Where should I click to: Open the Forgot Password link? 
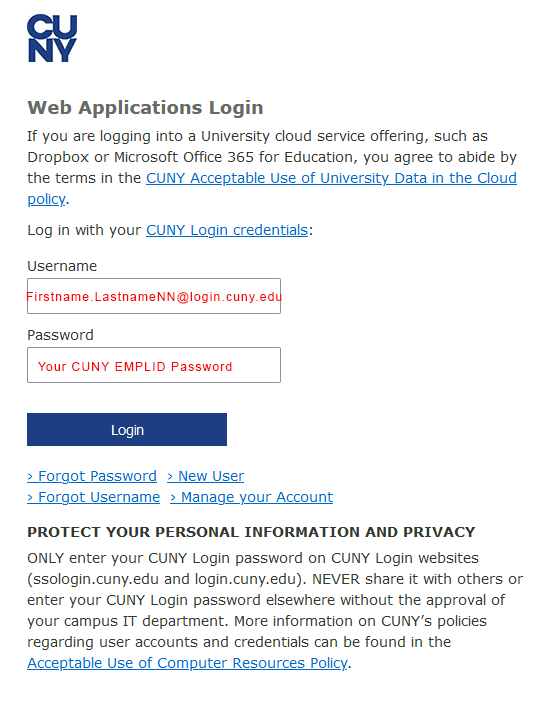[92, 476]
